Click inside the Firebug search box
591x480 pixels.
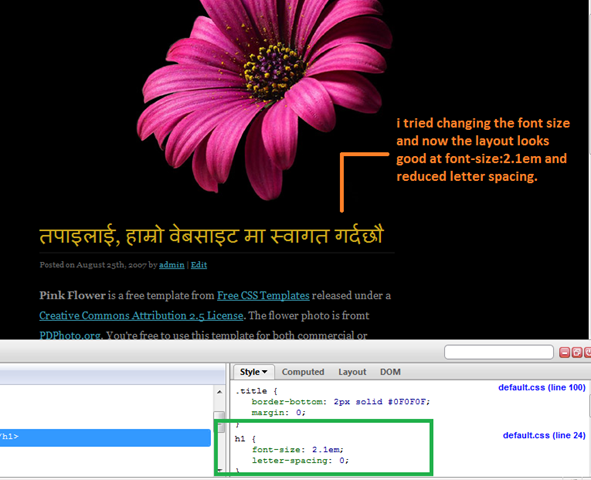pos(499,352)
